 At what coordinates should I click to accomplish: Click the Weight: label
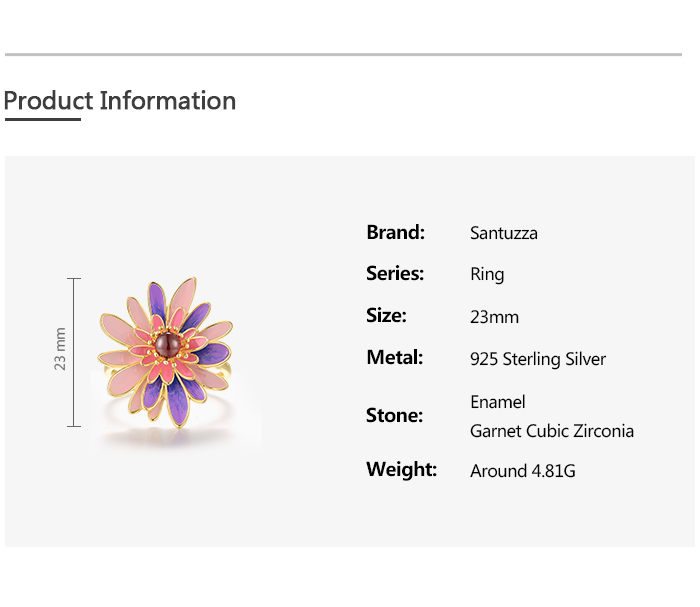pyautogui.click(x=401, y=469)
